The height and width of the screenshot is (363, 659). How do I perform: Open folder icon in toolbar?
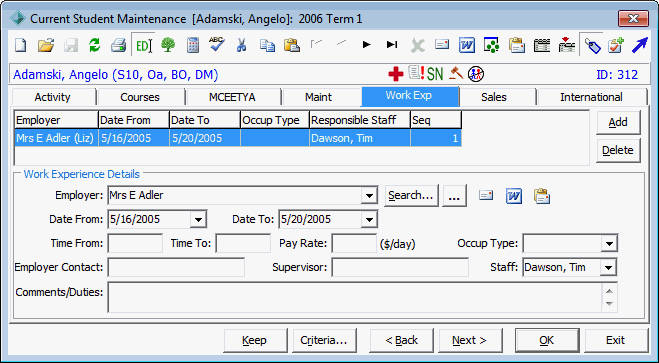pyautogui.click(x=46, y=45)
